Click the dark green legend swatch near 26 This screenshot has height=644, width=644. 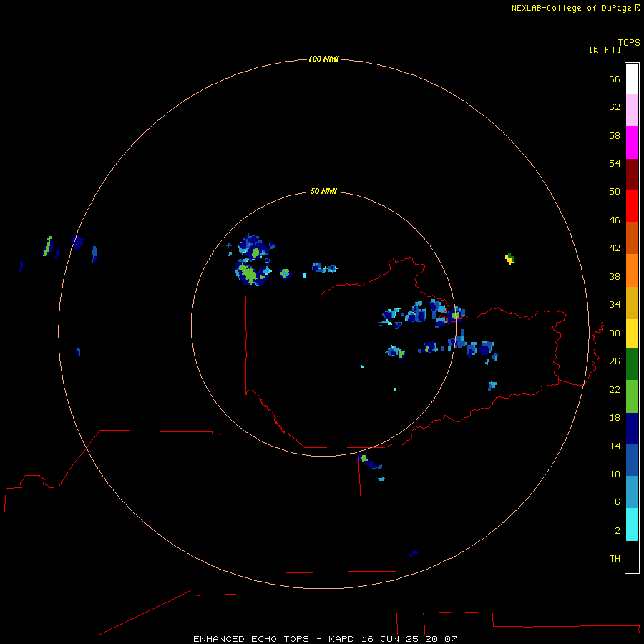632,364
